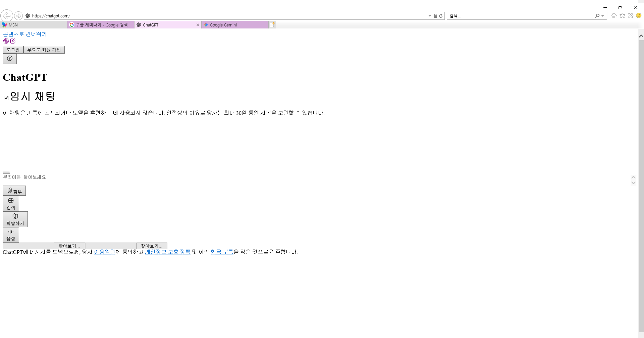
Task: Open the search provider dropdown arrow
Action: pos(603,16)
